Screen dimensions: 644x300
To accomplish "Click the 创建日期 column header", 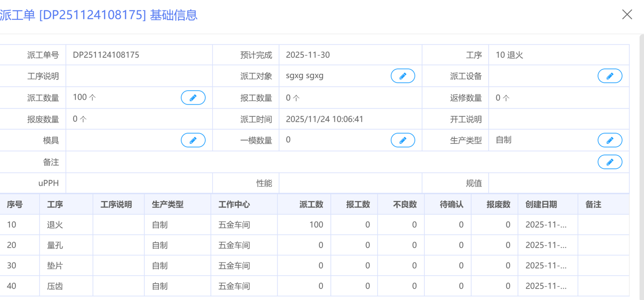I will [541, 204].
